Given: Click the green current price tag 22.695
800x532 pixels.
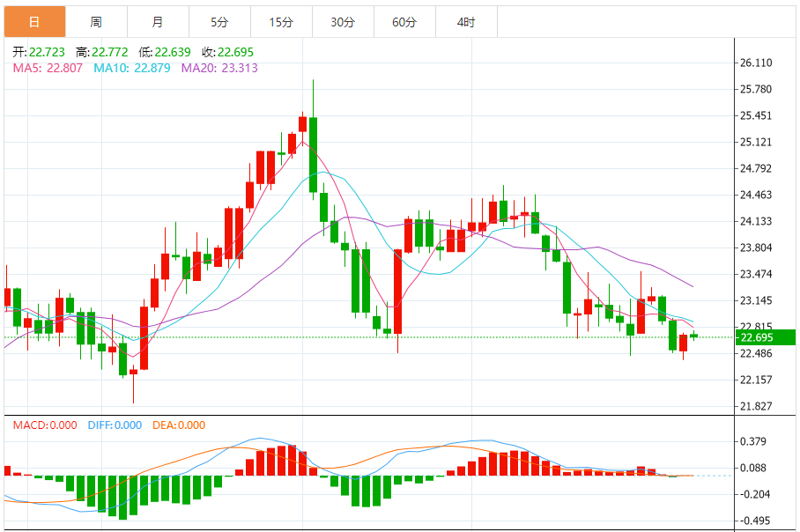Looking at the screenshot, I should pos(766,337).
